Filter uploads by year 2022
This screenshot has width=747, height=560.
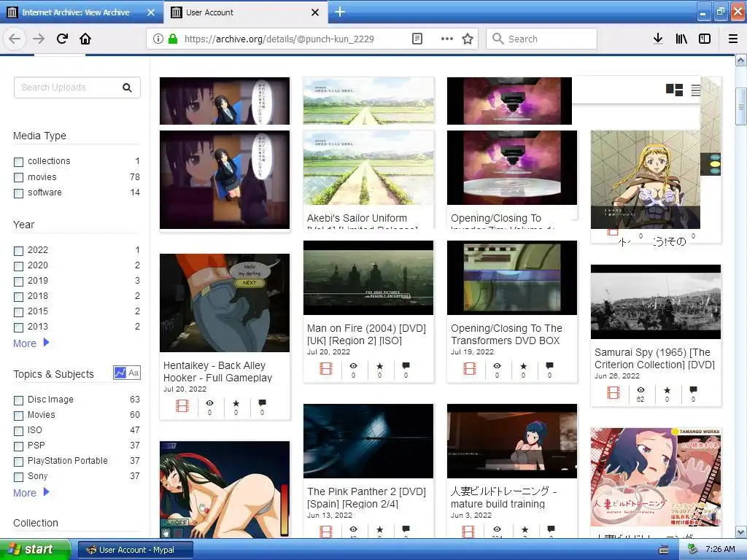(18, 251)
